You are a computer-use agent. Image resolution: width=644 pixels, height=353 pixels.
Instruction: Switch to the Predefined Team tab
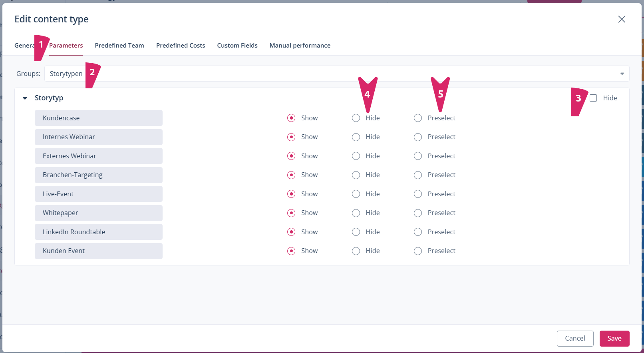pyautogui.click(x=119, y=46)
